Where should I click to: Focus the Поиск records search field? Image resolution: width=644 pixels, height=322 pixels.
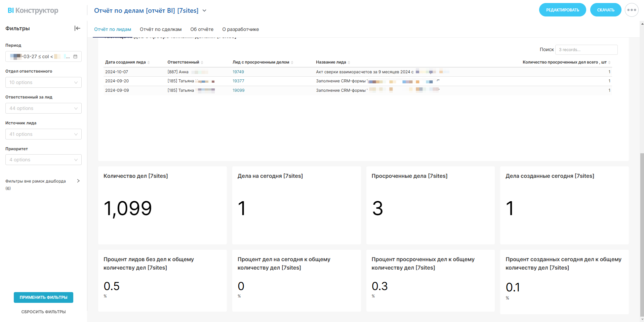[x=586, y=50]
